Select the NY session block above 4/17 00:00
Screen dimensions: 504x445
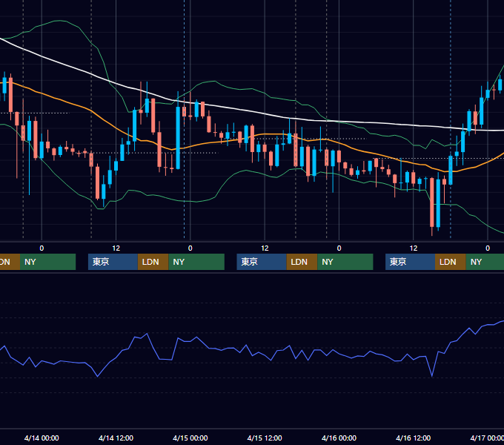(485, 262)
